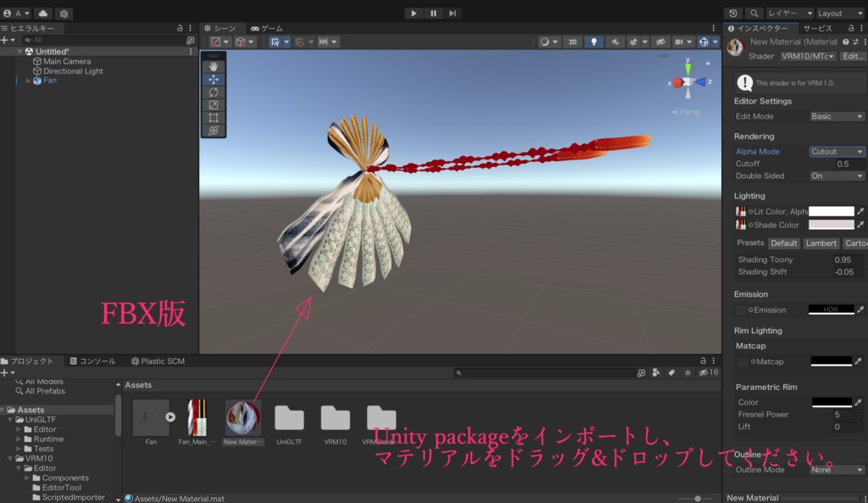This screenshot has height=503, width=868.
Task: Click the Shade Color eyedropper icon
Action: [860, 224]
